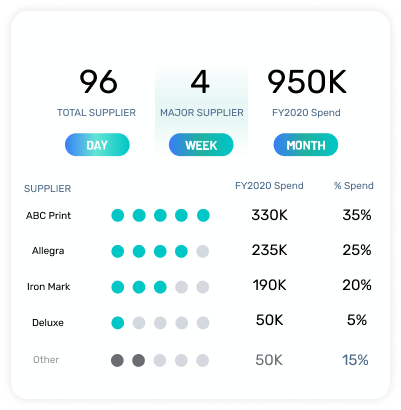Select the Iron Mark supplier name
Viewport: 401px width, 410px height.
49,287
